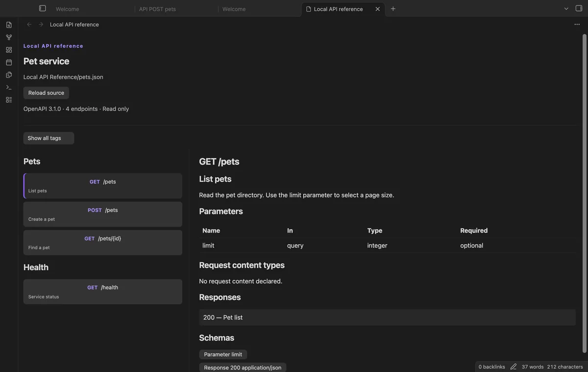Select the GET /pets List pets endpoint
Screen dimensions: 588x372
[x=103, y=186]
